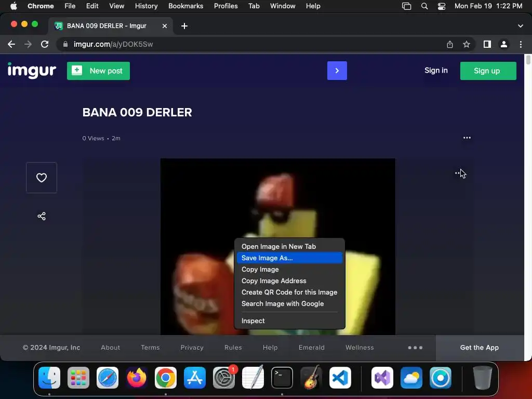Open Finder from the dock
This screenshot has height=399, width=532.
point(49,377)
